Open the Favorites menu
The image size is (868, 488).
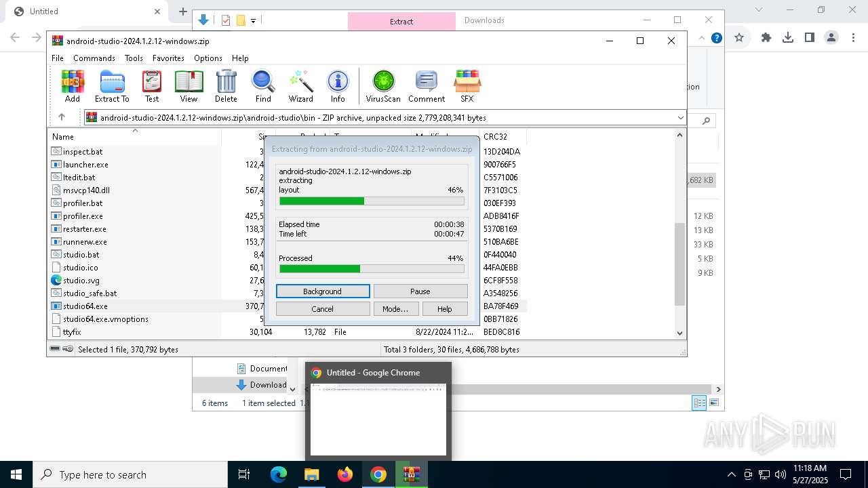click(x=168, y=58)
